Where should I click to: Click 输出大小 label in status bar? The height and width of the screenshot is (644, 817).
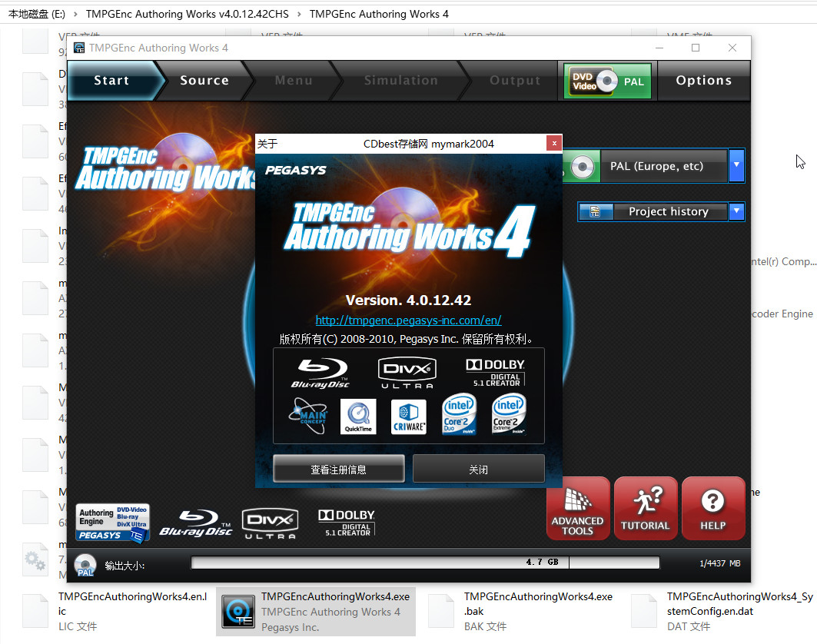tap(125, 566)
